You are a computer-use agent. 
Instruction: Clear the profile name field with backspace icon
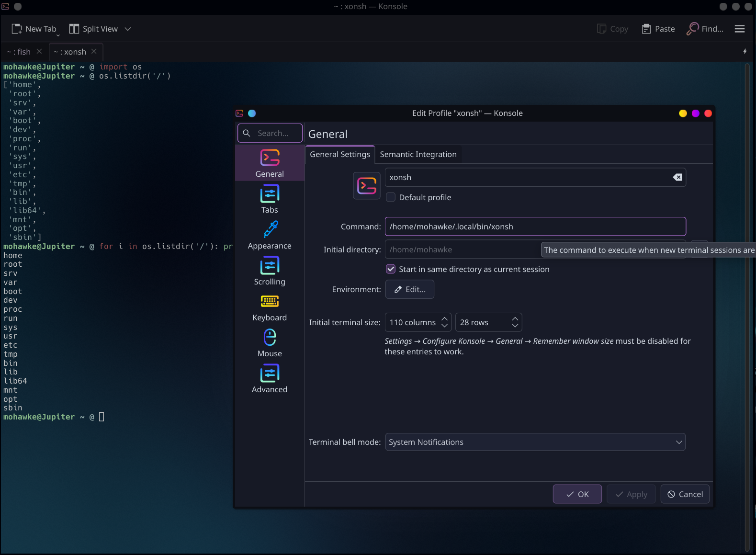tap(677, 177)
